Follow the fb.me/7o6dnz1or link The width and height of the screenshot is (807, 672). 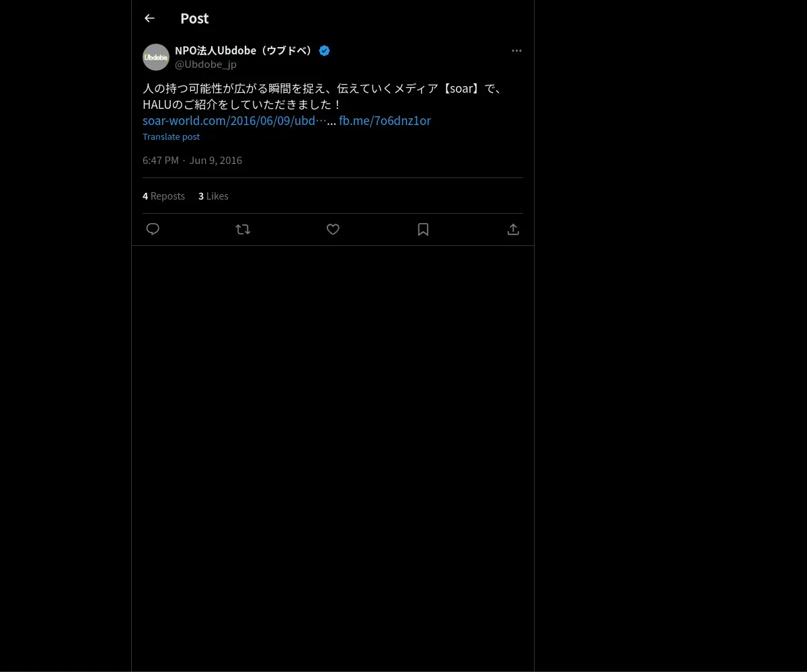click(385, 121)
